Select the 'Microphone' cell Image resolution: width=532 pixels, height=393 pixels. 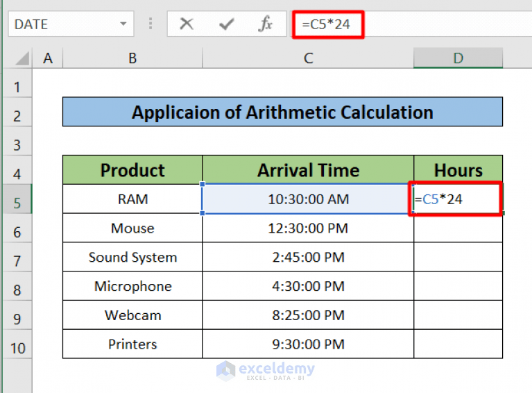point(132,286)
